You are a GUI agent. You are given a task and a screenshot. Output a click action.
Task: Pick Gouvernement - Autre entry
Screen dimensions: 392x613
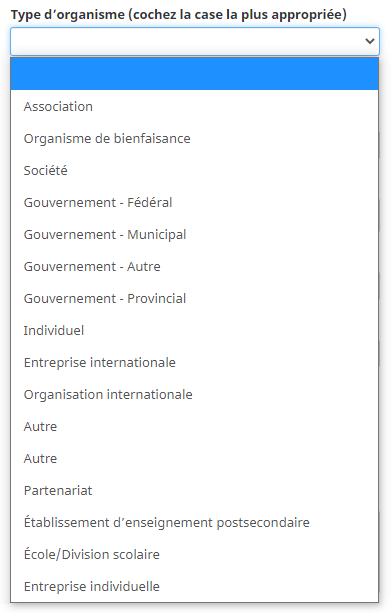(195, 267)
